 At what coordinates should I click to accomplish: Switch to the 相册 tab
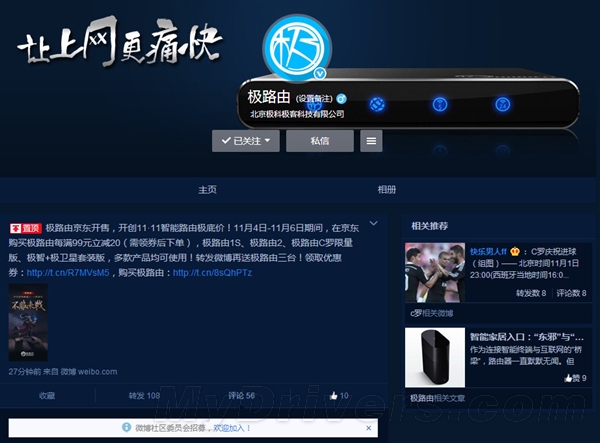click(387, 190)
